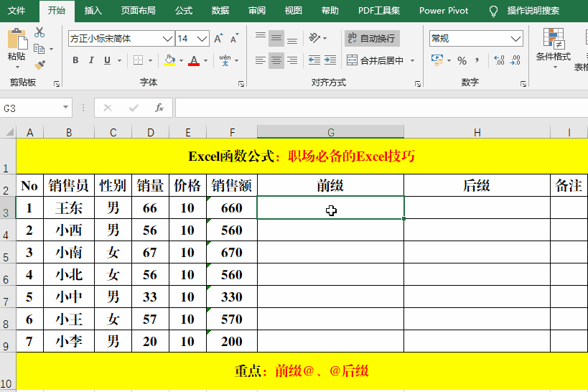Switch to the 页面布局 tab
This screenshot has width=588, height=392.
pyautogui.click(x=139, y=11)
